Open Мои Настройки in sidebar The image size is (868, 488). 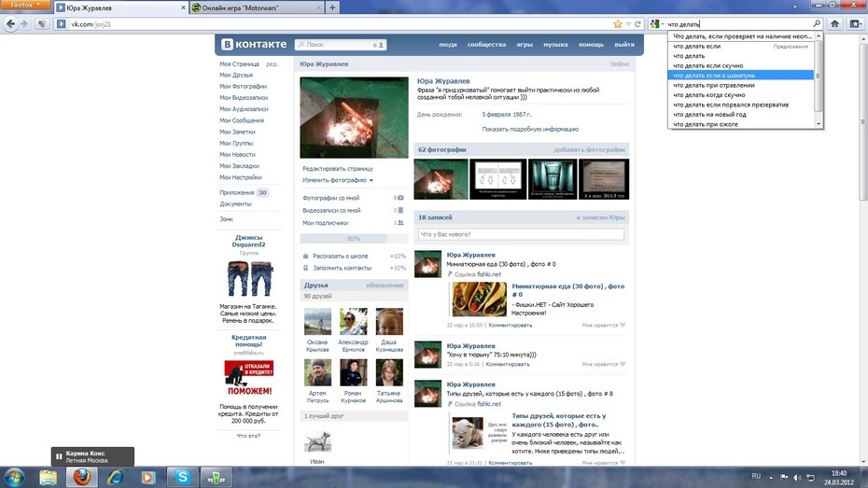click(x=240, y=177)
